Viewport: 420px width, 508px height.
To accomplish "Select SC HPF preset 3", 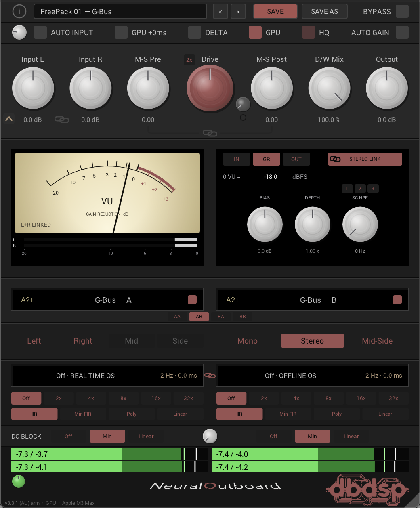I will 373,189.
